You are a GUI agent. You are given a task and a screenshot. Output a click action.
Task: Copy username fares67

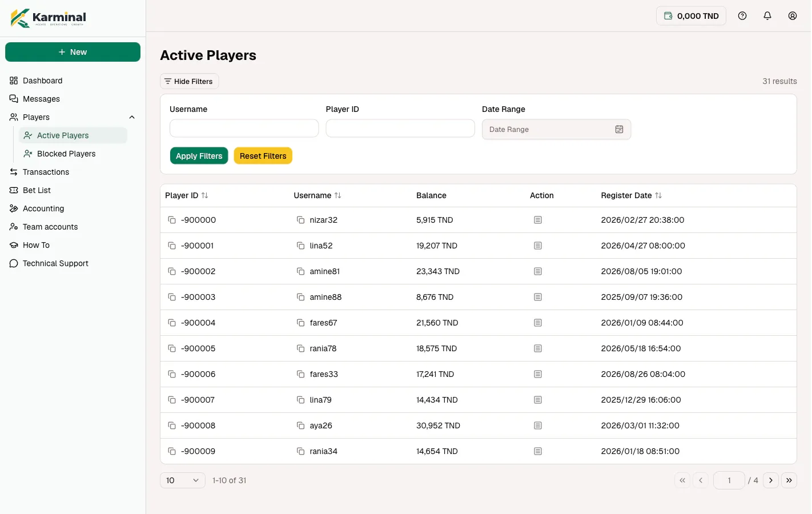click(x=300, y=323)
